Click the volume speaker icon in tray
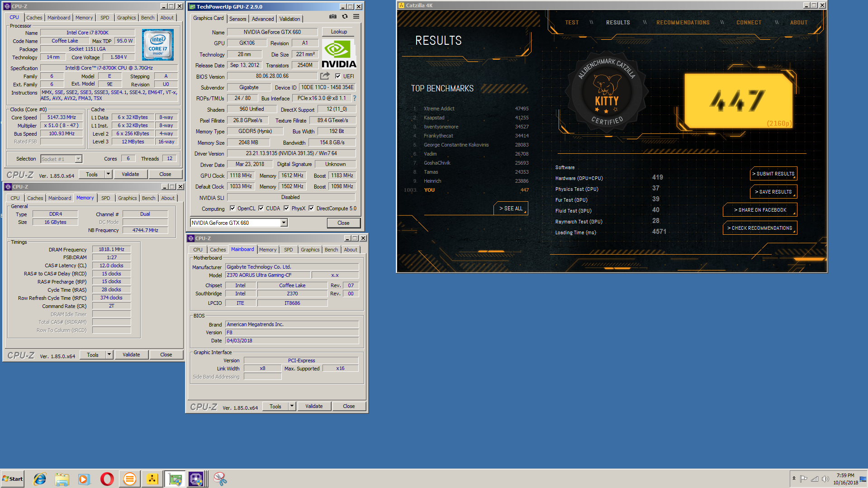This screenshot has height=488, width=868. pos(825,479)
